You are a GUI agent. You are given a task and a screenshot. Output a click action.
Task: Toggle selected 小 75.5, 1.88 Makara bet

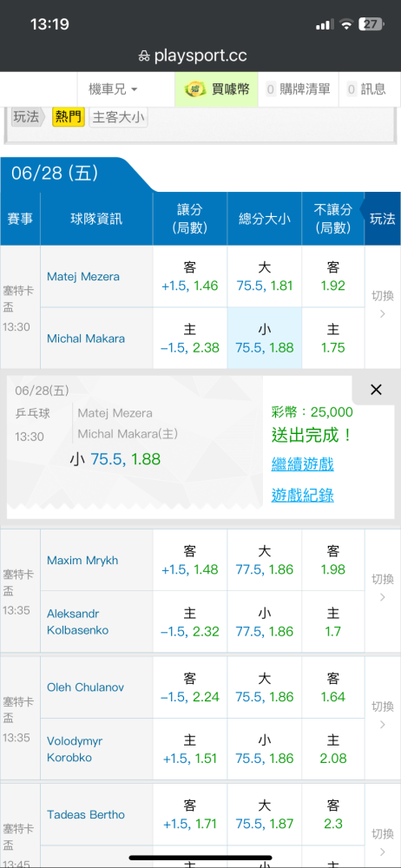tap(264, 339)
